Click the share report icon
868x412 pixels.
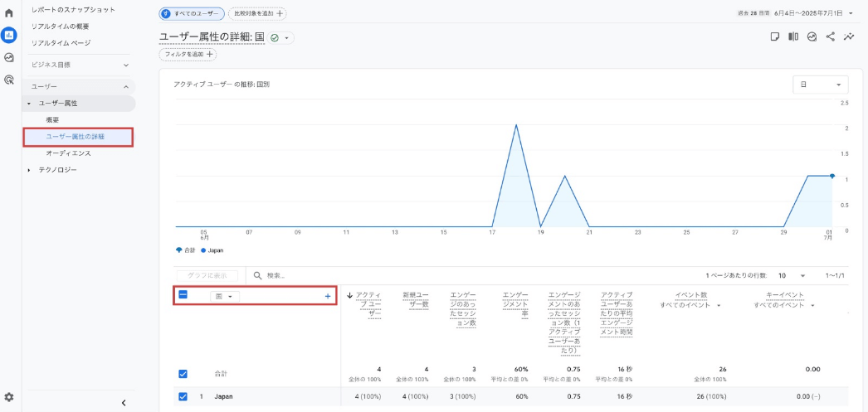pos(831,37)
